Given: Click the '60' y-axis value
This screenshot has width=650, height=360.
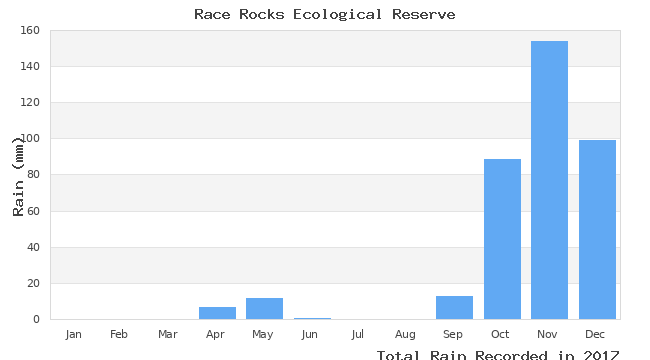Looking at the screenshot, I should (33, 211).
